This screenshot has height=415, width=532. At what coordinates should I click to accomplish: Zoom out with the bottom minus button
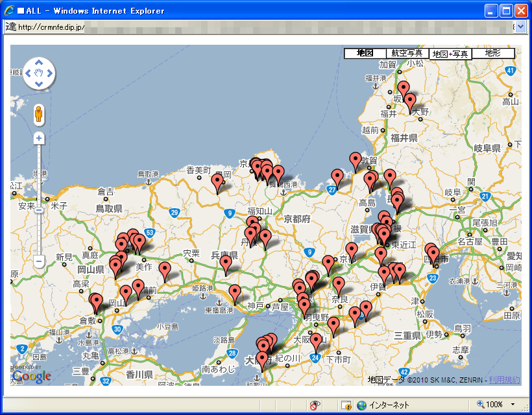(x=39, y=261)
